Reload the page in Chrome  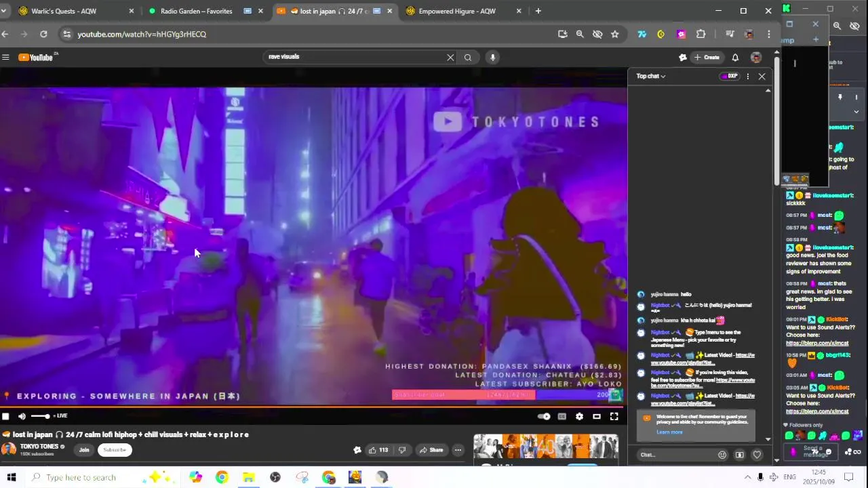(x=43, y=34)
